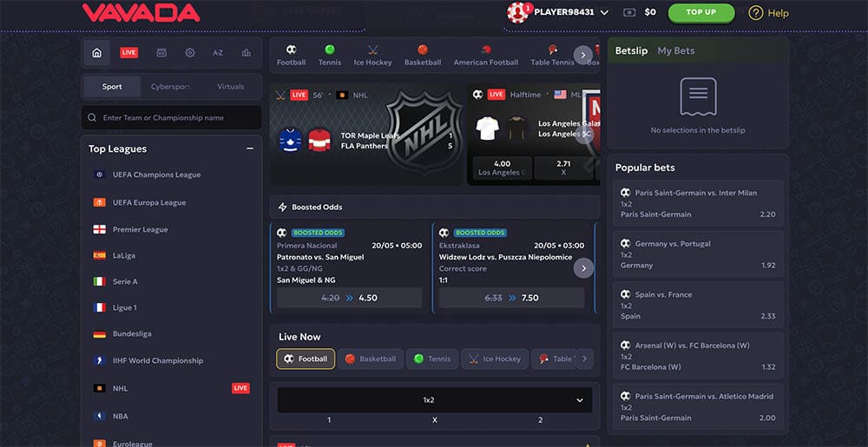Bet on draw X at 2.71
Screen dimensions: 868x447
pyautogui.click(x=563, y=168)
